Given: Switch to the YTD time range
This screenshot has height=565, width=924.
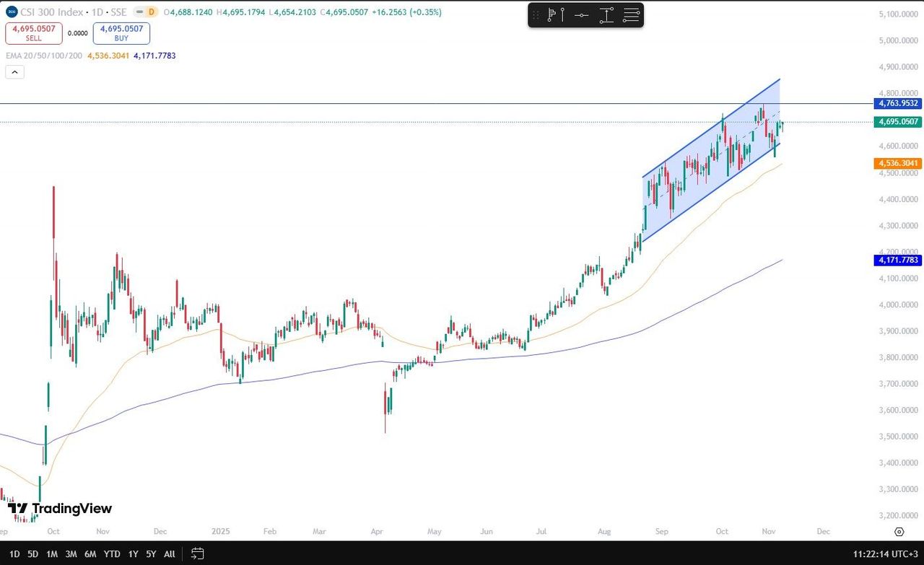Looking at the screenshot, I should coord(112,553).
